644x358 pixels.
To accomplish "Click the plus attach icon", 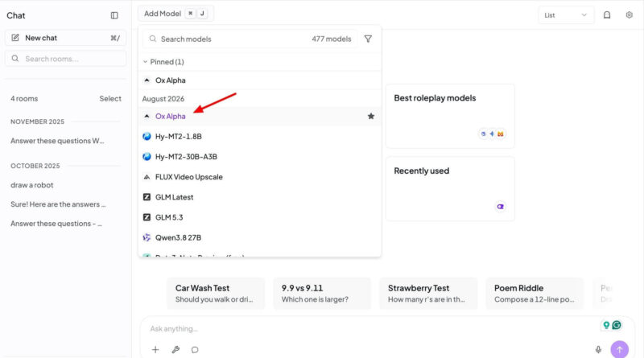I will click(x=155, y=350).
